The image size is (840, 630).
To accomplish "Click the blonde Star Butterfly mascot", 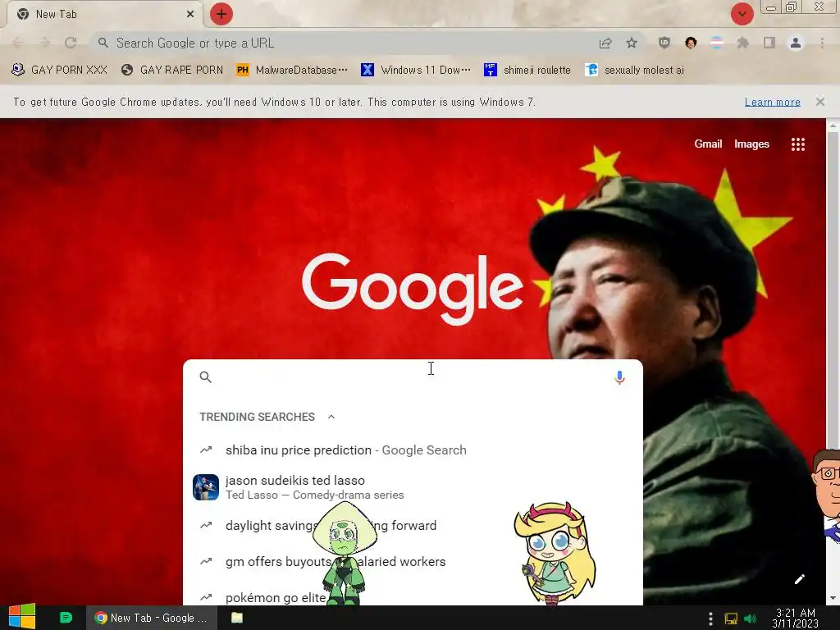I will 554,553.
